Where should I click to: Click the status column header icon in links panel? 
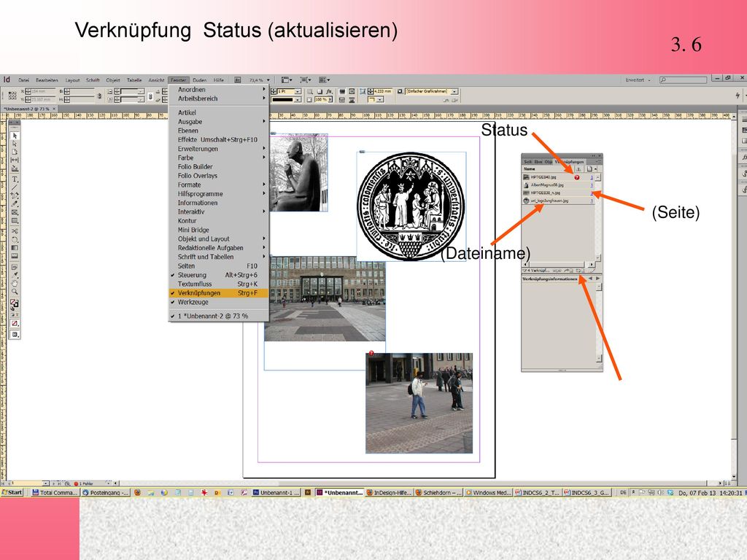click(x=578, y=169)
